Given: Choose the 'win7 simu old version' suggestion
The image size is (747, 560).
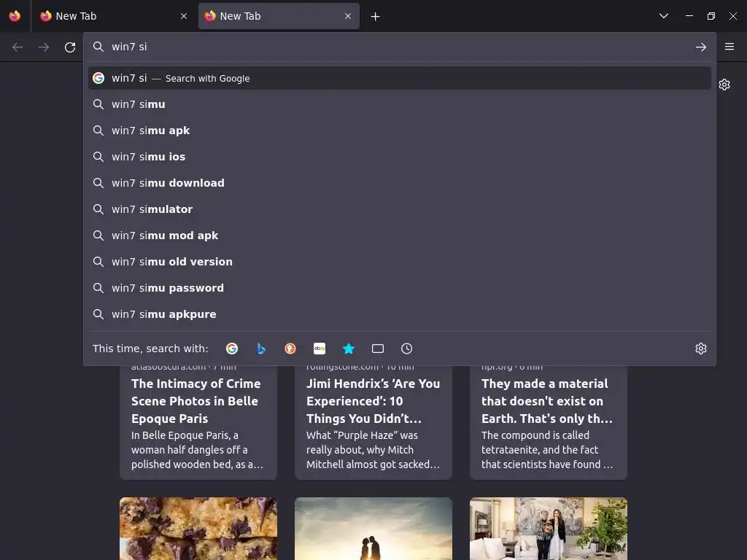Looking at the screenshot, I should pos(400,262).
